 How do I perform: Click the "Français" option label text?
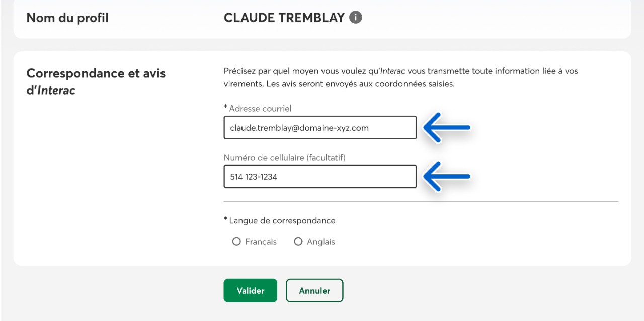click(261, 242)
